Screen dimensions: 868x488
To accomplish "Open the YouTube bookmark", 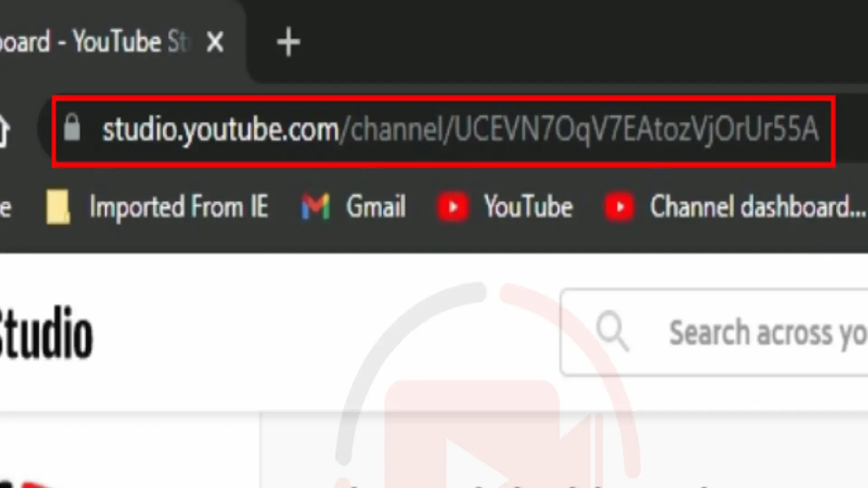I will coord(528,207).
